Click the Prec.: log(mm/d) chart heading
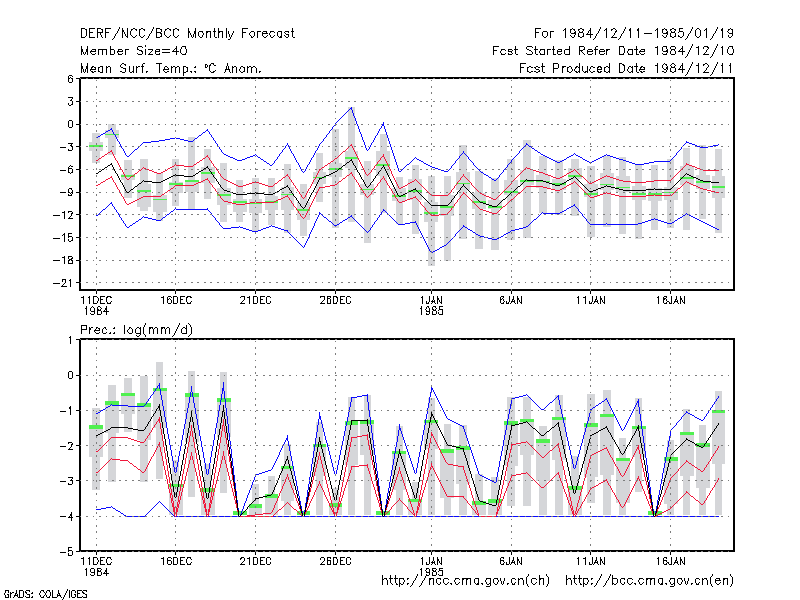The height and width of the screenshot is (600, 800). click(x=136, y=330)
